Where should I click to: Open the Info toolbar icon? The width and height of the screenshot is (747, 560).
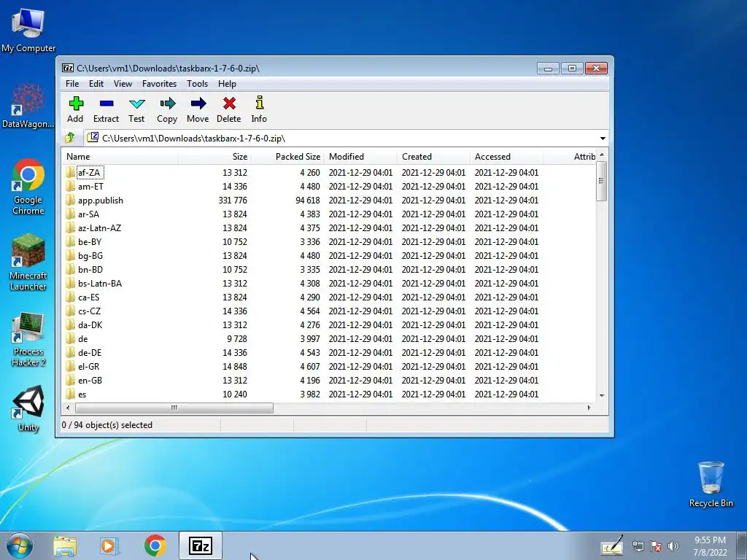click(x=260, y=103)
